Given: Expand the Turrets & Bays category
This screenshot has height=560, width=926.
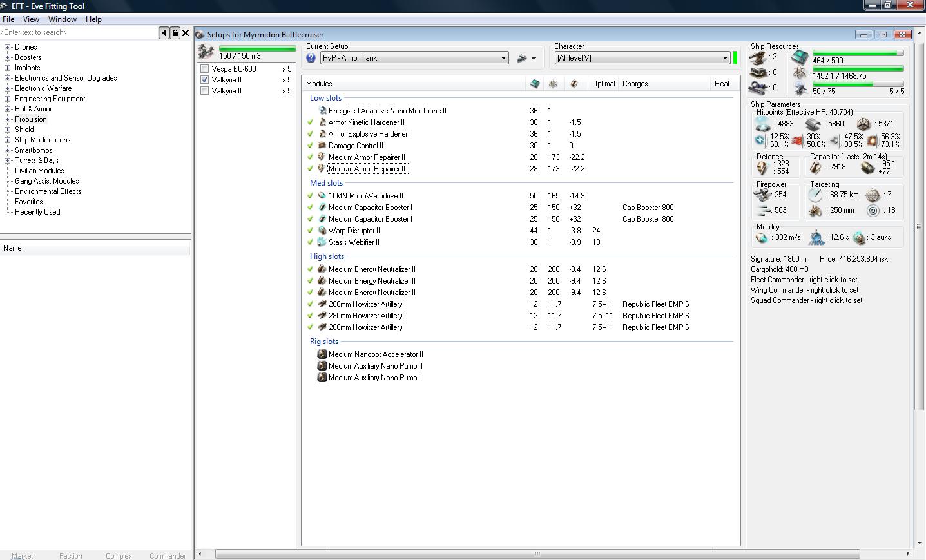Looking at the screenshot, I should coord(8,160).
